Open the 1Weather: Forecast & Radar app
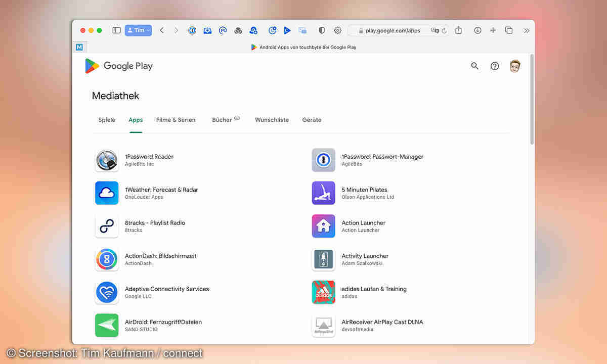 161,190
